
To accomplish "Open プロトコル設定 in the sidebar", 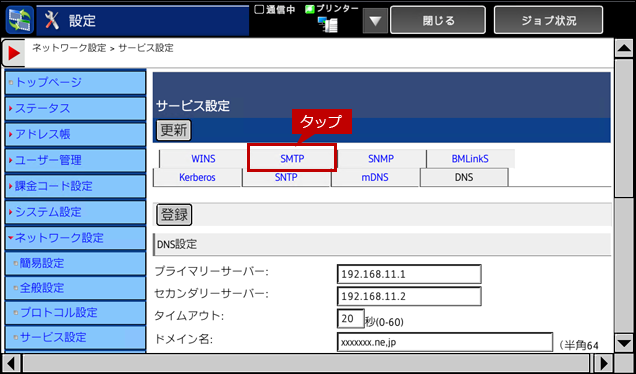I will [75, 313].
